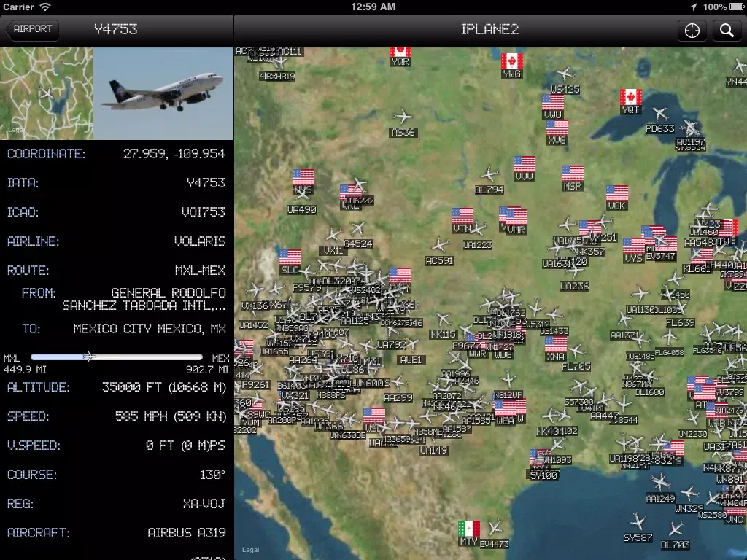Tap the FL705 plane icon

(577, 351)
